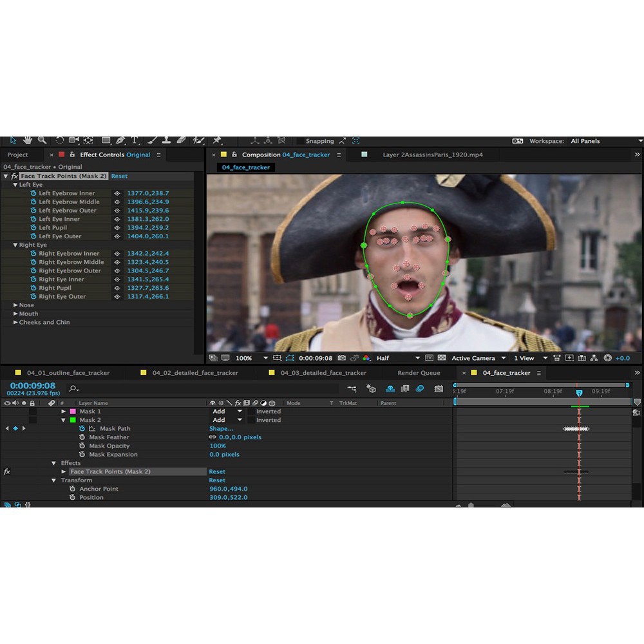Select the Zoom magnifier tool
Screen dimensions: 644x644
click(42, 140)
